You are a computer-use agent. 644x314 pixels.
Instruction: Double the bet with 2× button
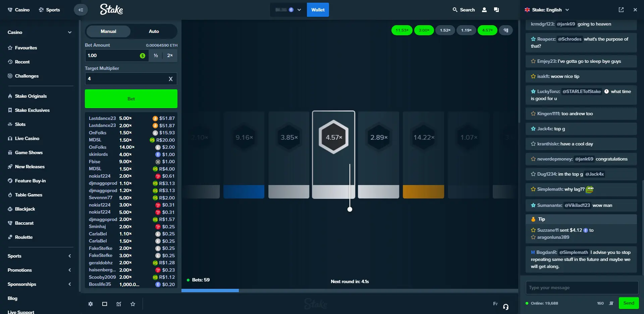click(x=170, y=56)
